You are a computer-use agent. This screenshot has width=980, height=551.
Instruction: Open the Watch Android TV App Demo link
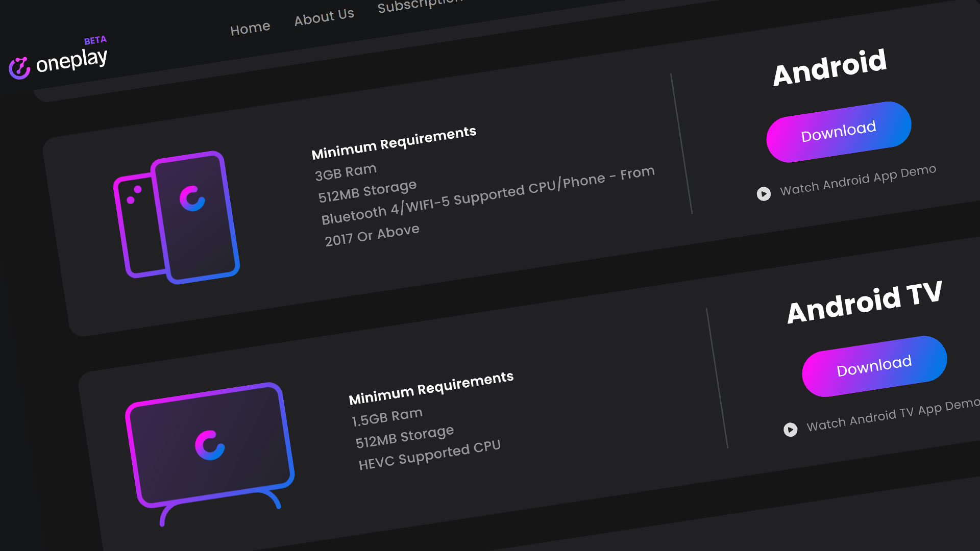pos(893,415)
